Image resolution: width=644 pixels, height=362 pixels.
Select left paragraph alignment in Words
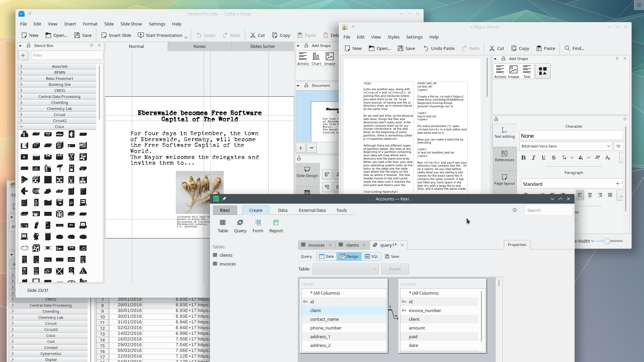pos(580,195)
